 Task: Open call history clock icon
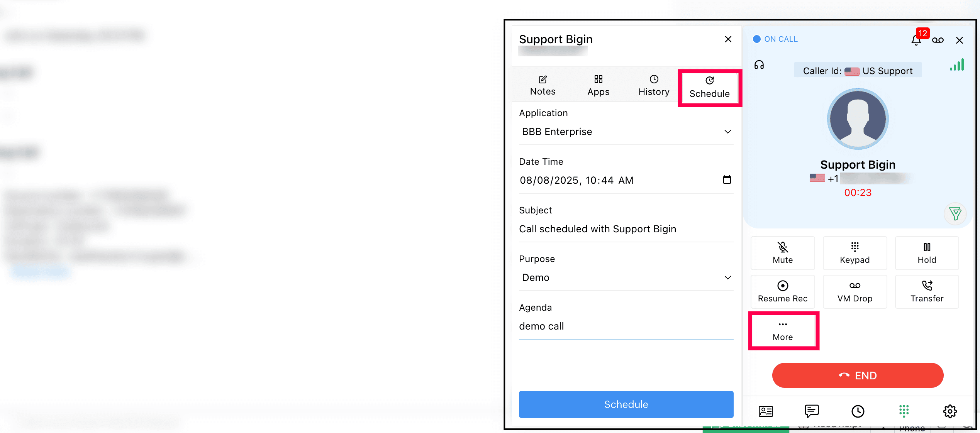[858, 411]
